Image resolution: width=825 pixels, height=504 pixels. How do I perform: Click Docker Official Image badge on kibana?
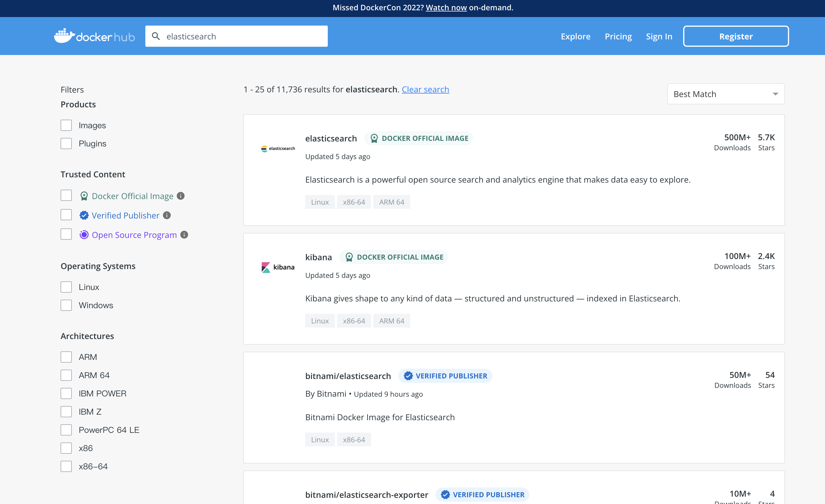(x=394, y=257)
